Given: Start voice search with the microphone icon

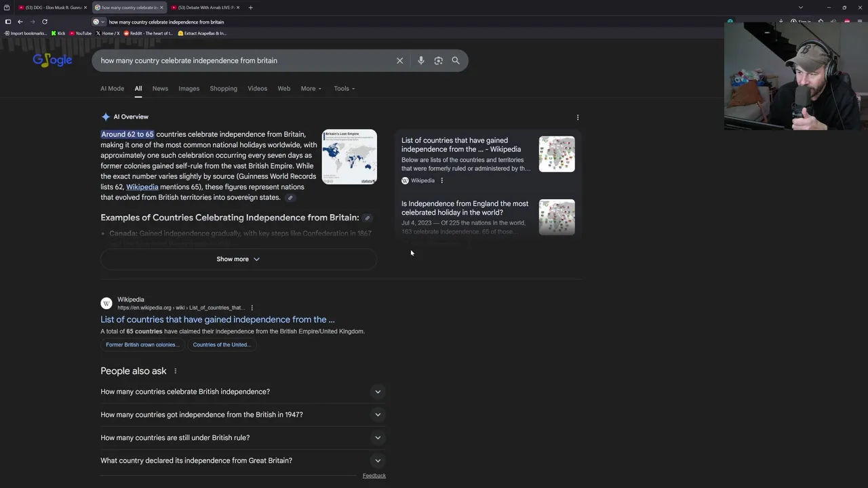Looking at the screenshot, I should coord(420,60).
